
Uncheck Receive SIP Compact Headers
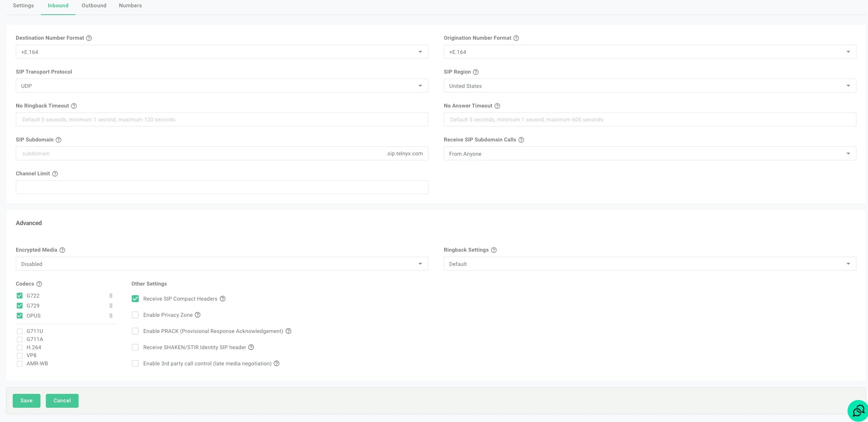point(135,299)
